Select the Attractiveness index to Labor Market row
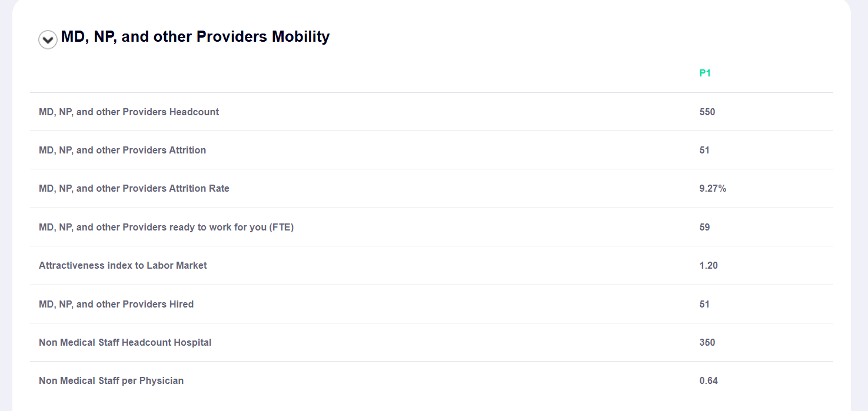 click(x=122, y=265)
